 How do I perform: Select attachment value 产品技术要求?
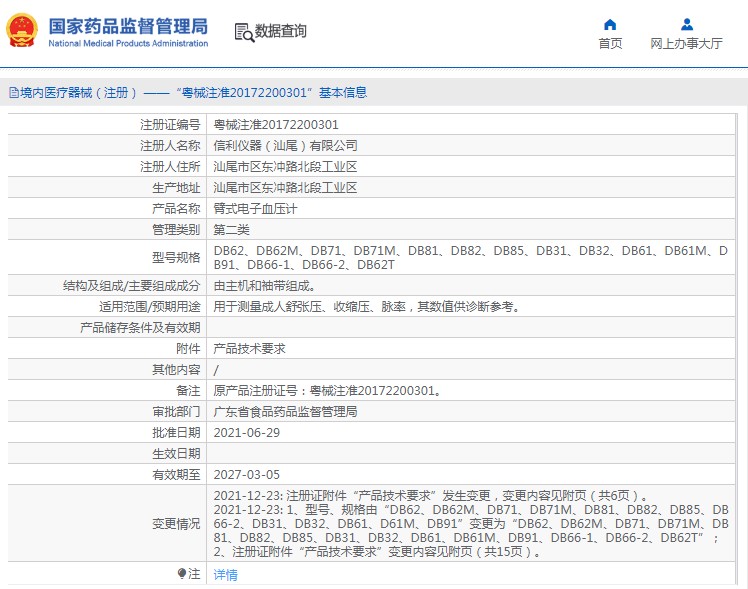pos(249,349)
